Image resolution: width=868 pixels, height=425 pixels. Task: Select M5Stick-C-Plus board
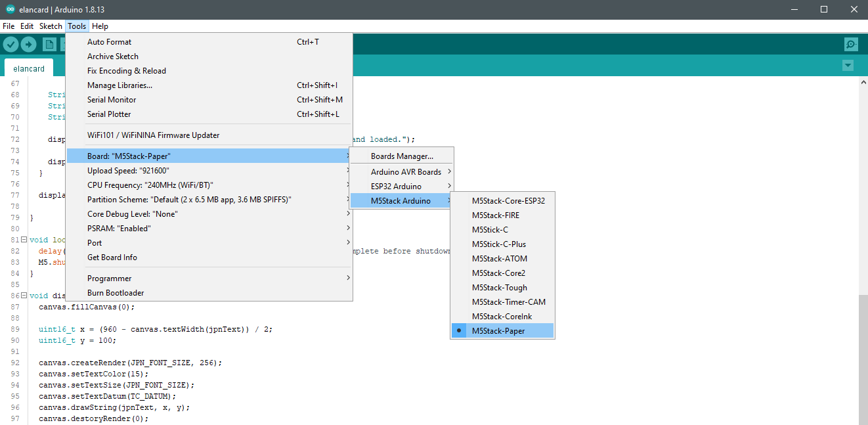click(x=503, y=244)
